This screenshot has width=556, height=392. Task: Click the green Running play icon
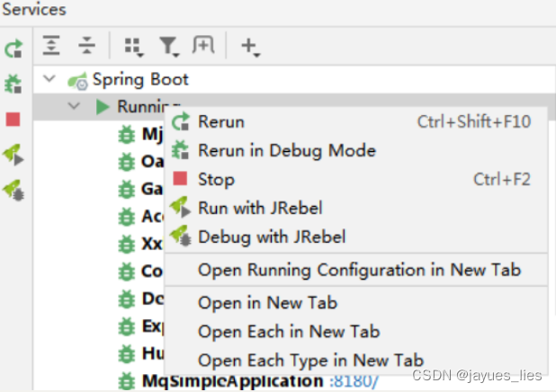pos(103,106)
